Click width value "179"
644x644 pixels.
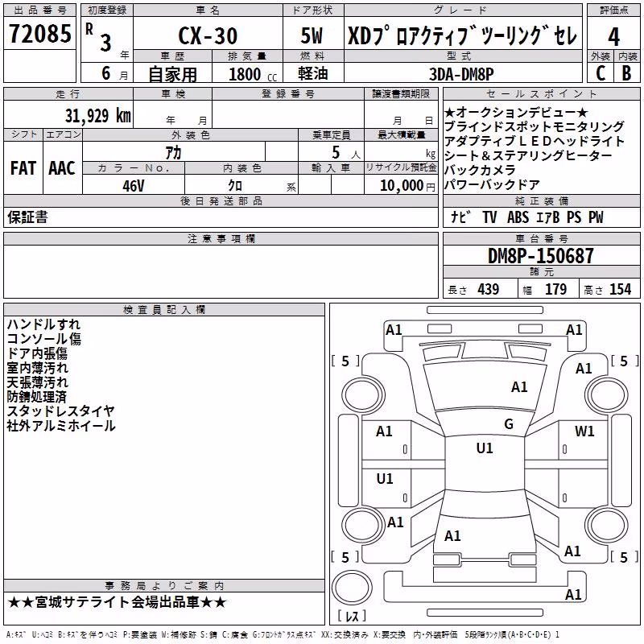coord(555,289)
